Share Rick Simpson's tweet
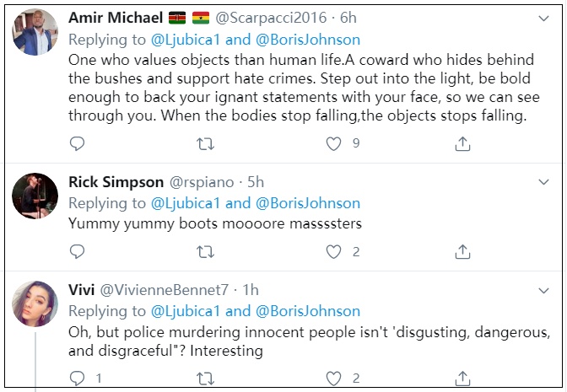The image size is (567, 392). (462, 251)
